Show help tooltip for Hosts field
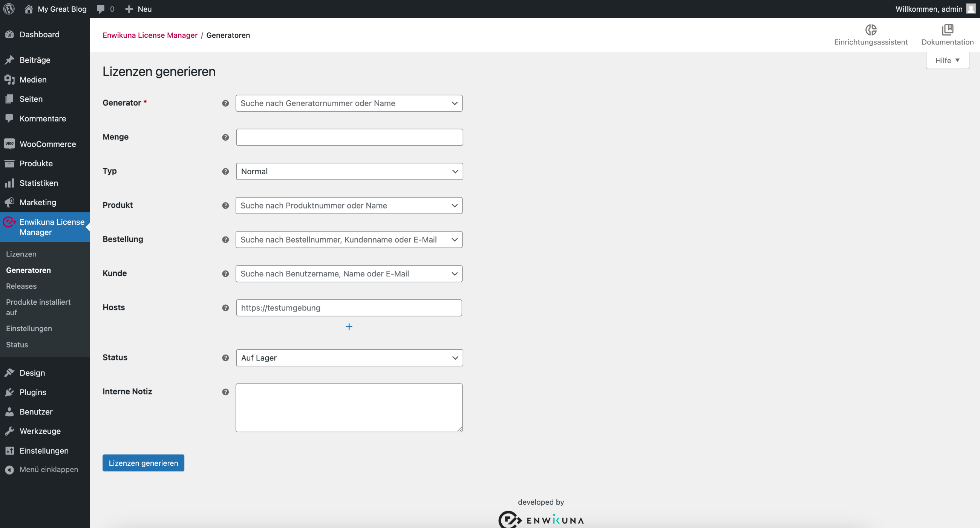 [226, 308]
